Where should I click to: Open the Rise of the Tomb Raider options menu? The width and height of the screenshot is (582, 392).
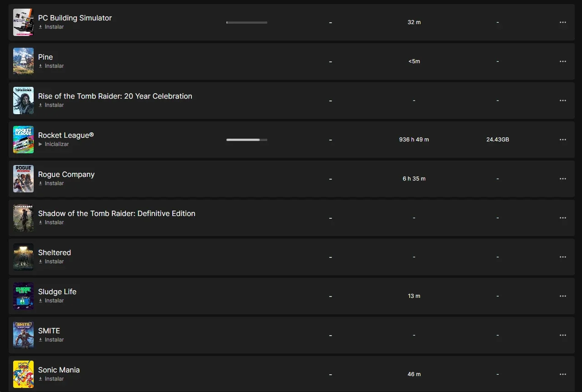(x=563, y=101)
